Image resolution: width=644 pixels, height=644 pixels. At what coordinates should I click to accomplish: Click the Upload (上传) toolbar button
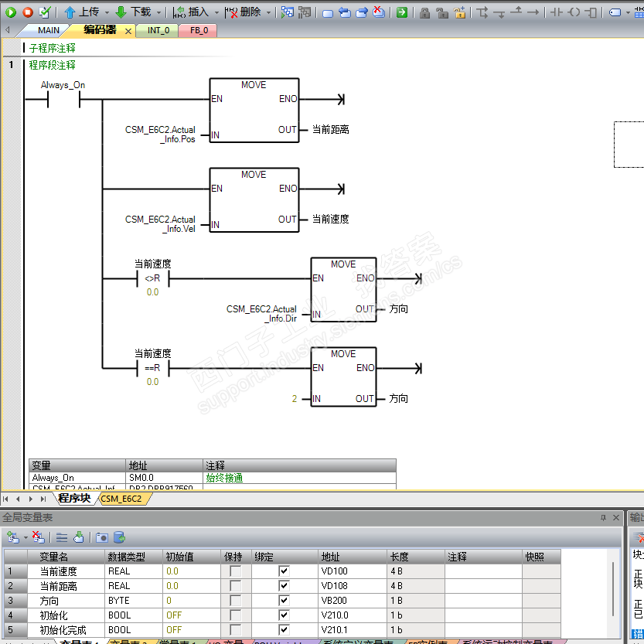click(81, 12)
